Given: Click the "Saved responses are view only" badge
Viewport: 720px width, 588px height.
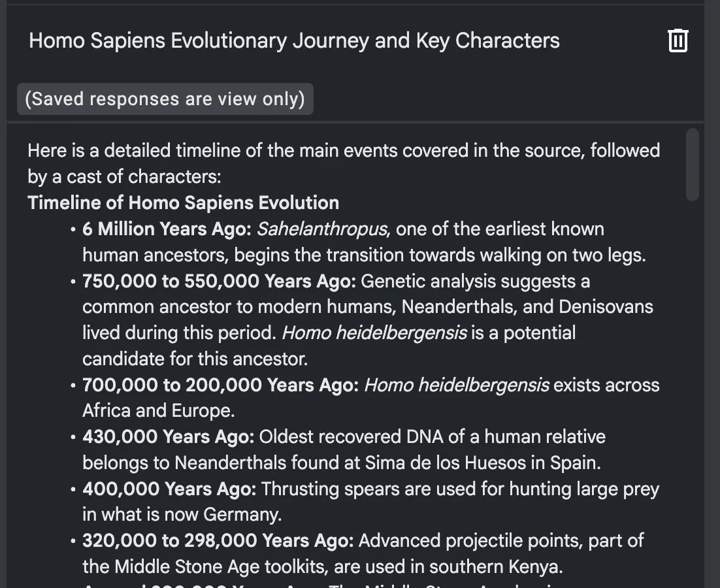Looking at the screenshot, I should click(165, 99).
